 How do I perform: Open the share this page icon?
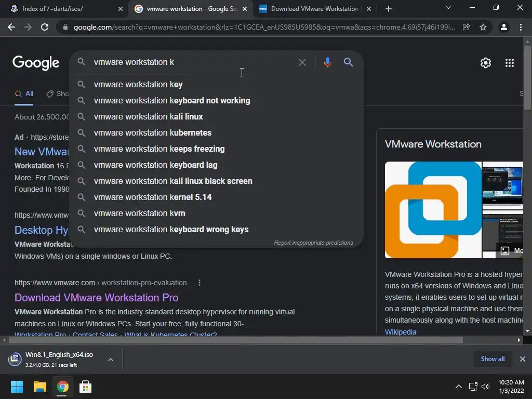tap(466, 27)
